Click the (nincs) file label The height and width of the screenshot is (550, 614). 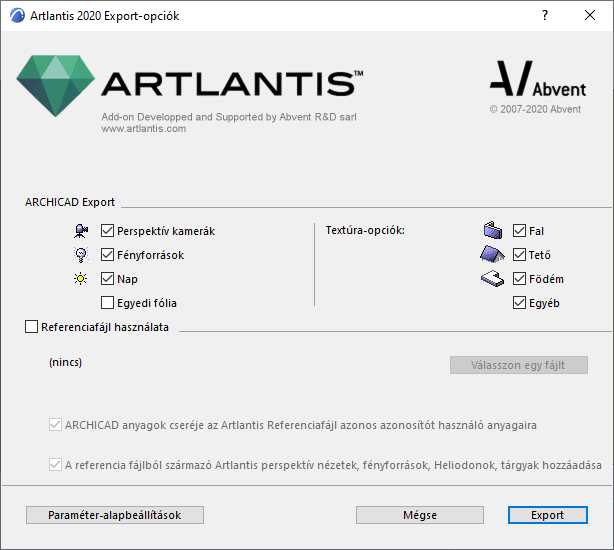tap(65, 362)
